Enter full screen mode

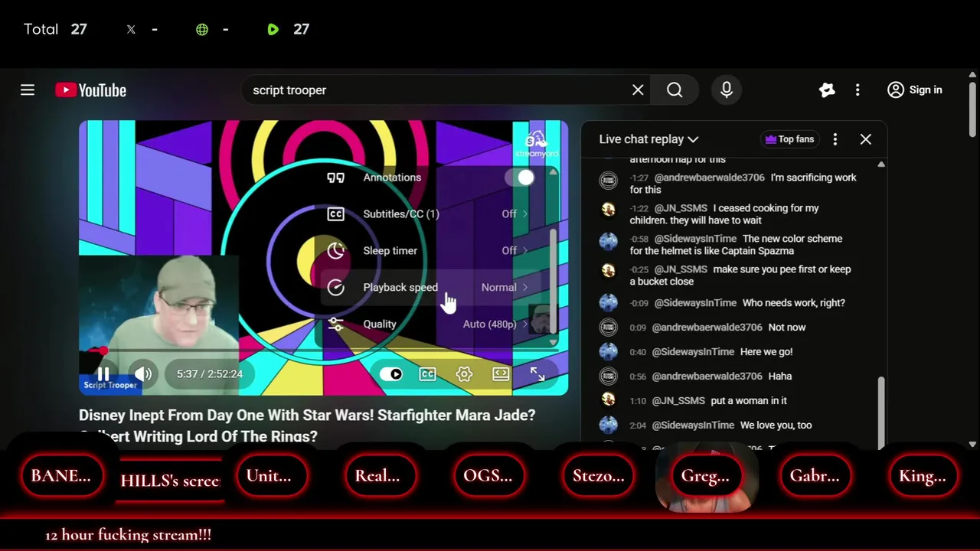click(x=537, y=374)
